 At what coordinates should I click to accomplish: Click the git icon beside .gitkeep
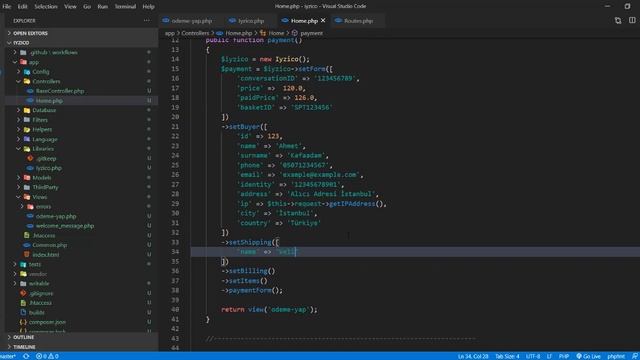click(x=30, y=158)
